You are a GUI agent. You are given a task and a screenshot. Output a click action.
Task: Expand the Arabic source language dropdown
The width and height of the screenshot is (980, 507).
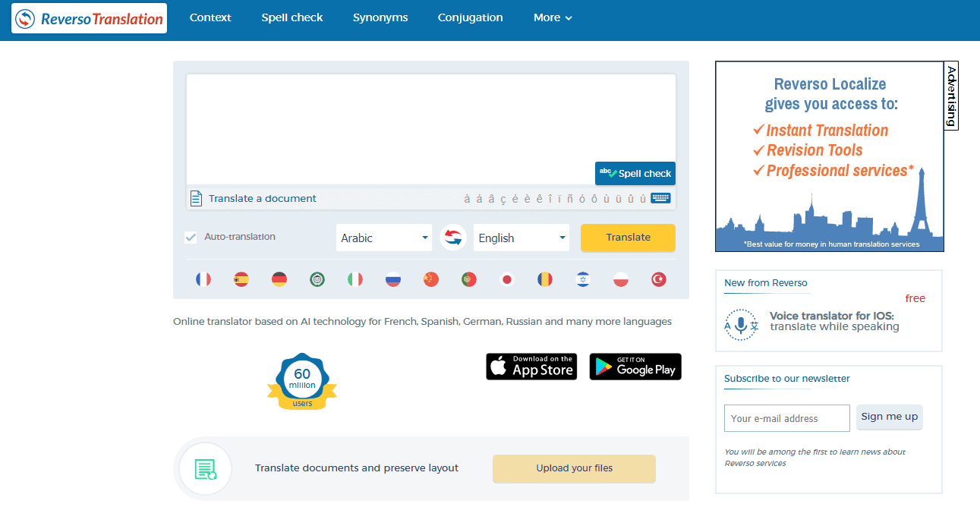coord(383,238)
